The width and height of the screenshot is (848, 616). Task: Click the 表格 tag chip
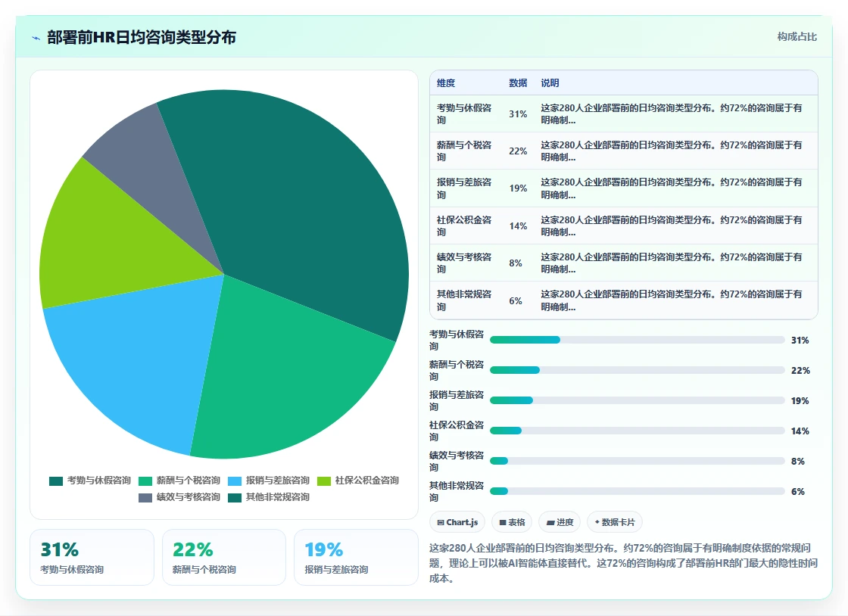click(x=512, y=522)
